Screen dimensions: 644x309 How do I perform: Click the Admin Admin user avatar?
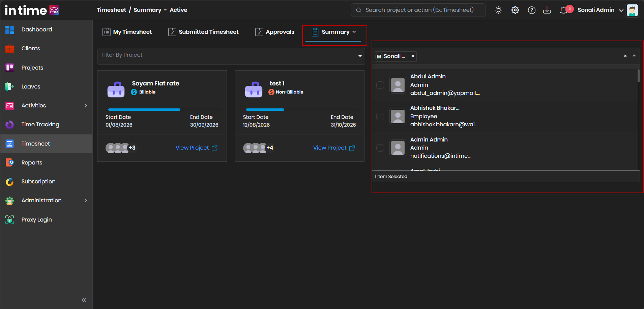pos(398,148)
